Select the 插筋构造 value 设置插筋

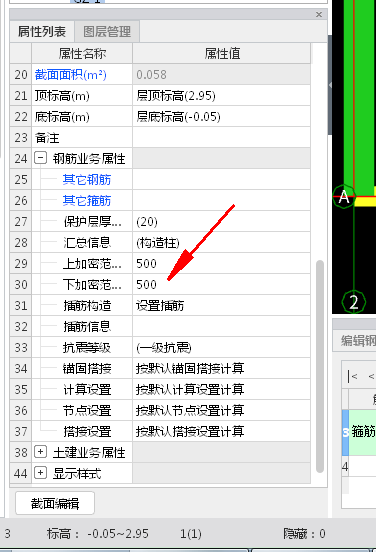pyautogui.click(x=221, y=305)
